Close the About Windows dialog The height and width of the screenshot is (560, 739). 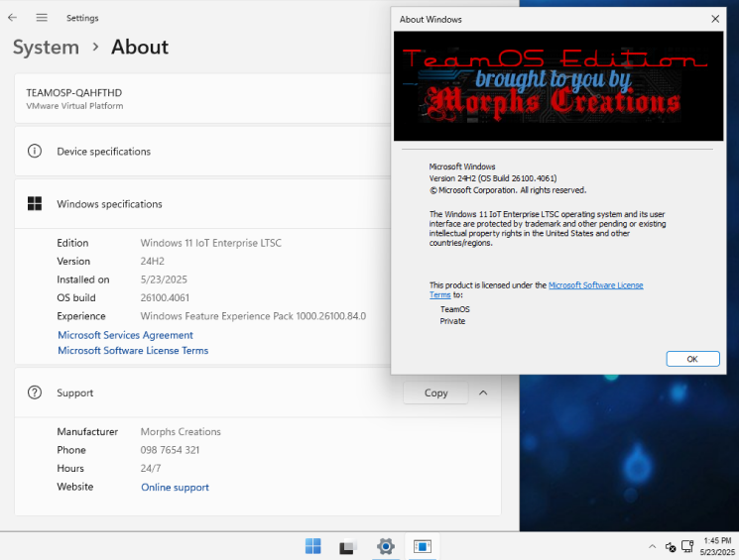pos(715,19)
